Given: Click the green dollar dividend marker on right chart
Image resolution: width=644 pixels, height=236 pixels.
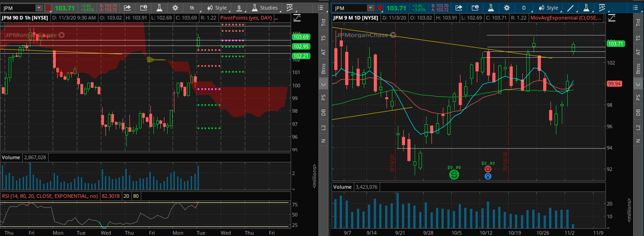Looking at the screenshot, I should pos(455,175).
